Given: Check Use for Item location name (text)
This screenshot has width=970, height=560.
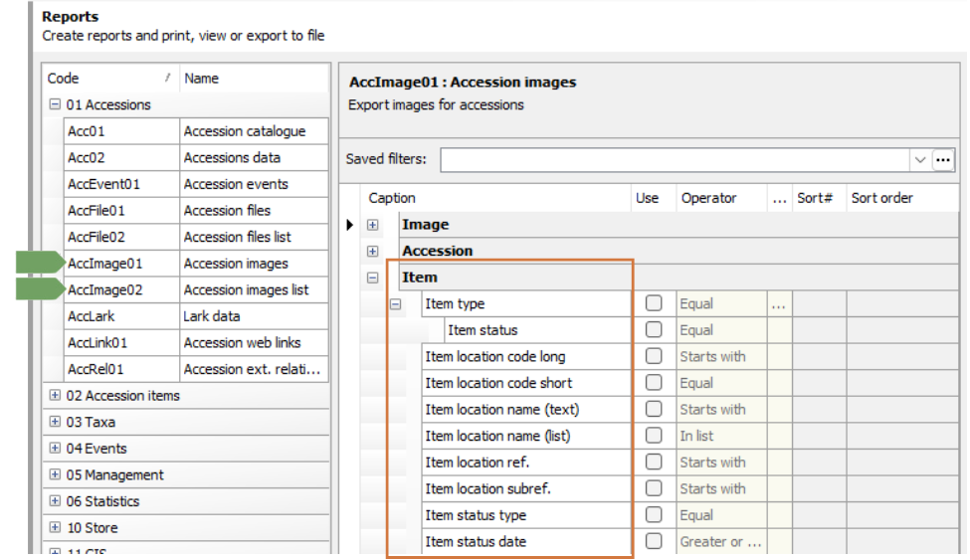Looking at the screenshot, I should tap(654, 409).
